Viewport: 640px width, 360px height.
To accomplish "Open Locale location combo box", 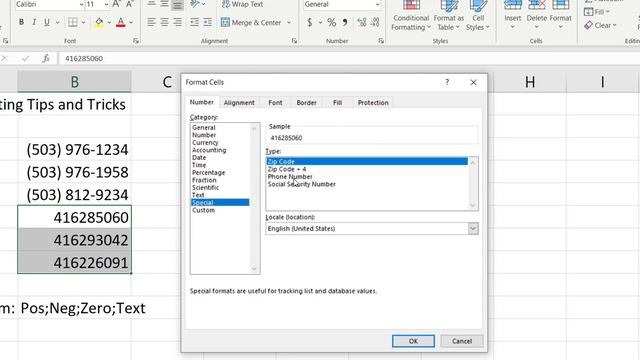I will click(x=371, y=229).
